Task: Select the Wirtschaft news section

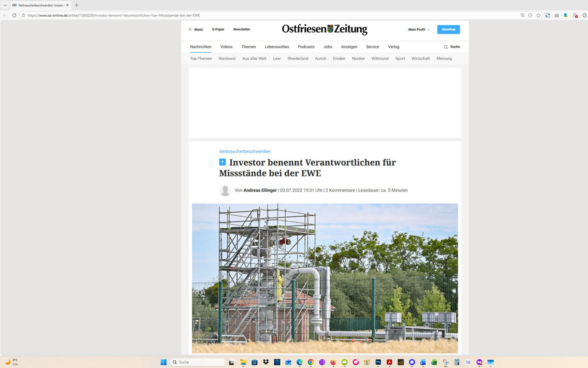Action: (x=420, y=59)
